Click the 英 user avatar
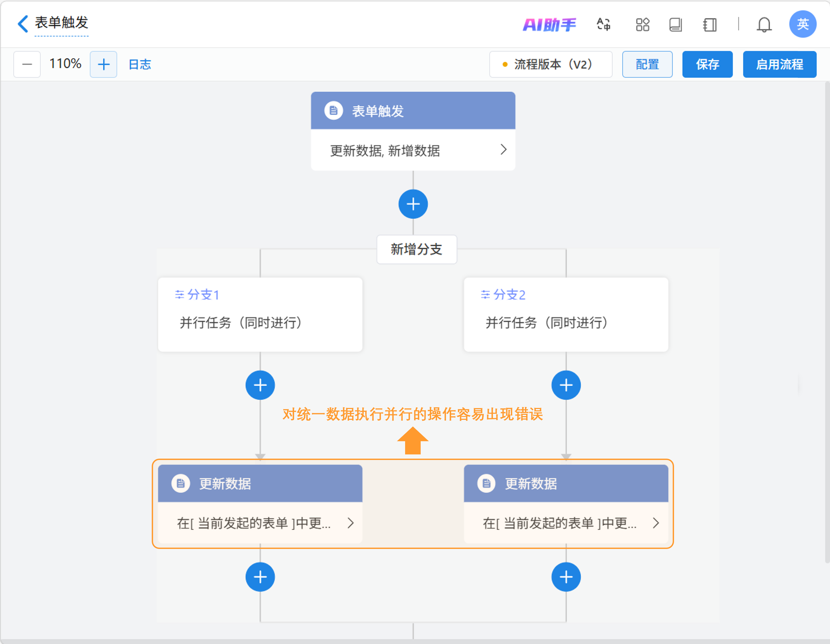Screen dimensions: 830x644 click(x=802, y=24)
